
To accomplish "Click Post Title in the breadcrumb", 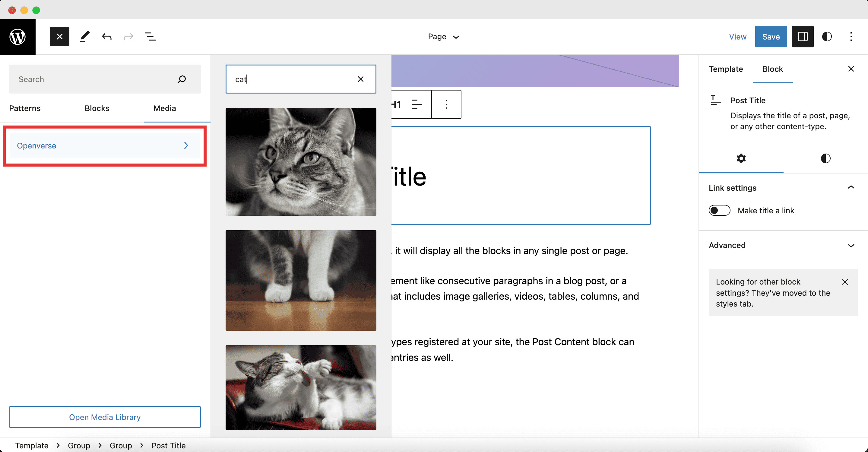I will 169,446.
